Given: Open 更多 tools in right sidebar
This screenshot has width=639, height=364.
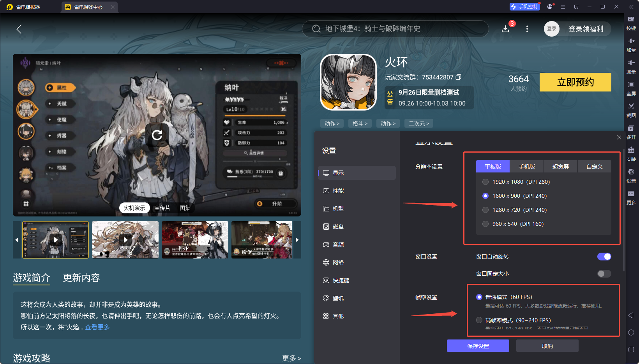Looking at the screenshot, I should [631, 198].
